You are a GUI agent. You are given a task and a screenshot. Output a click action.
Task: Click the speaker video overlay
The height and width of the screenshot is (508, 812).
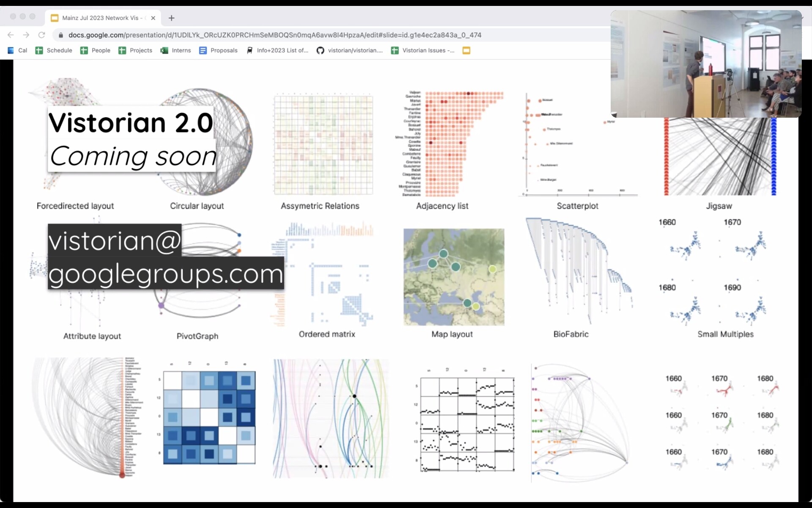pyautogui.click(x=706, y=64)
